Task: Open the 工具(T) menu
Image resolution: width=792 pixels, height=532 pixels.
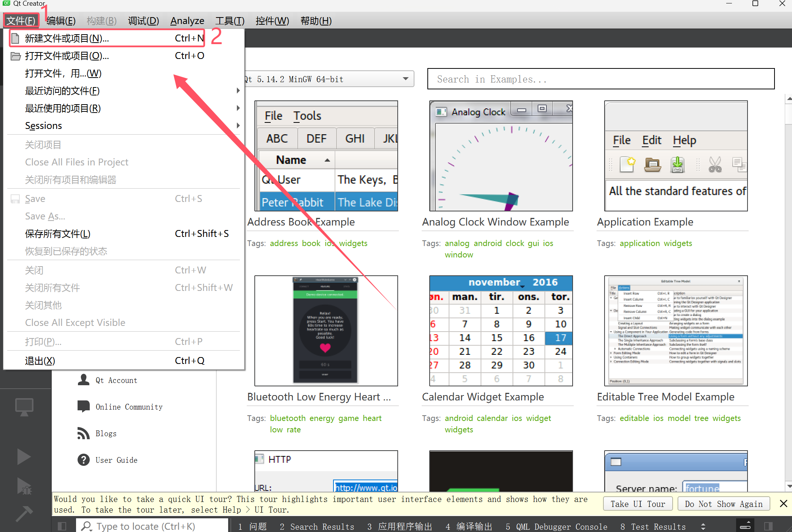Action: point(230,21)
